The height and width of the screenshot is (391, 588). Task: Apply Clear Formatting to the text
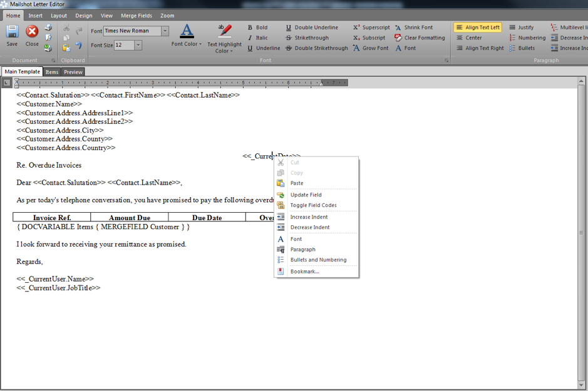click(420, 38)
